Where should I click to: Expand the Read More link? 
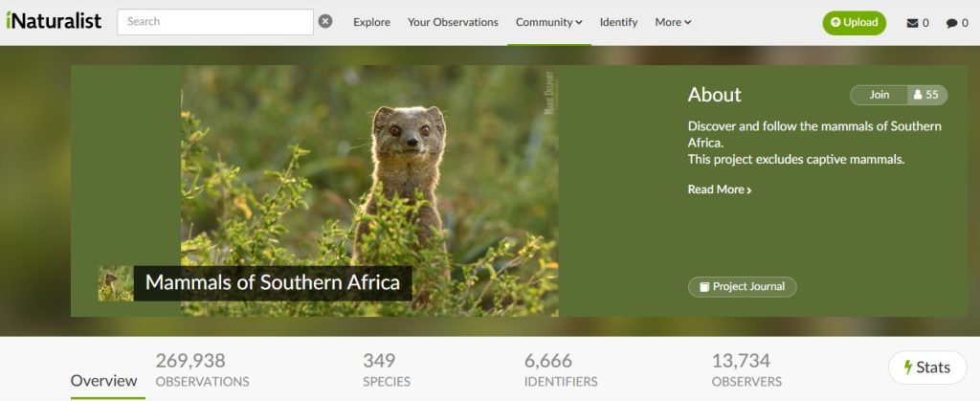click(719, 189)
